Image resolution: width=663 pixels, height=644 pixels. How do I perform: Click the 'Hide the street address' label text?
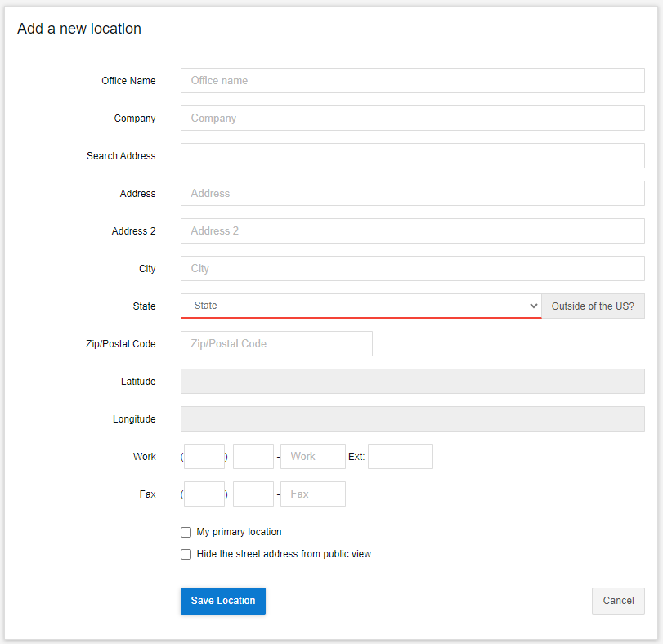click(284, 554)
